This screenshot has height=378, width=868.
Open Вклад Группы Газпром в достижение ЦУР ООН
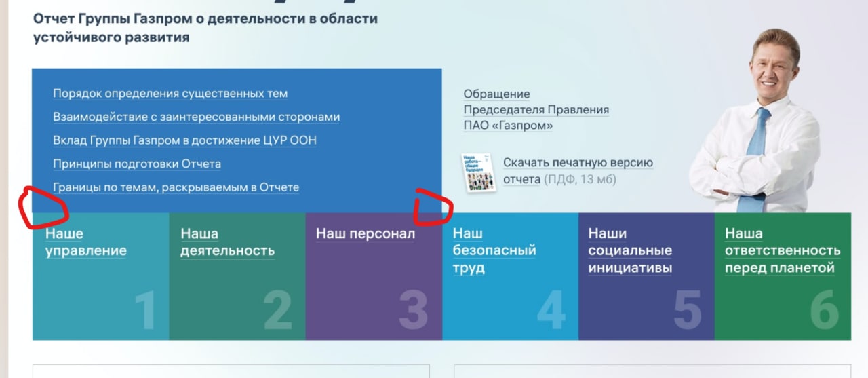(185, 140)
